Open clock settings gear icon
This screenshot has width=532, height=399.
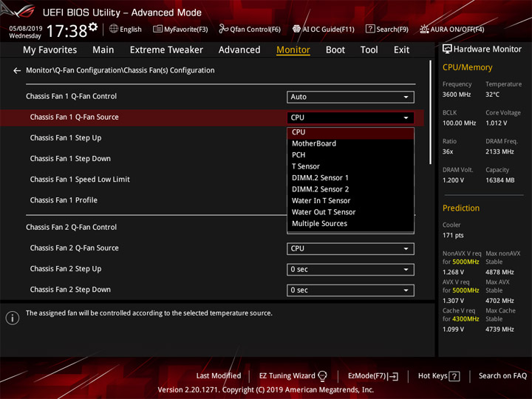click(92, 27)
